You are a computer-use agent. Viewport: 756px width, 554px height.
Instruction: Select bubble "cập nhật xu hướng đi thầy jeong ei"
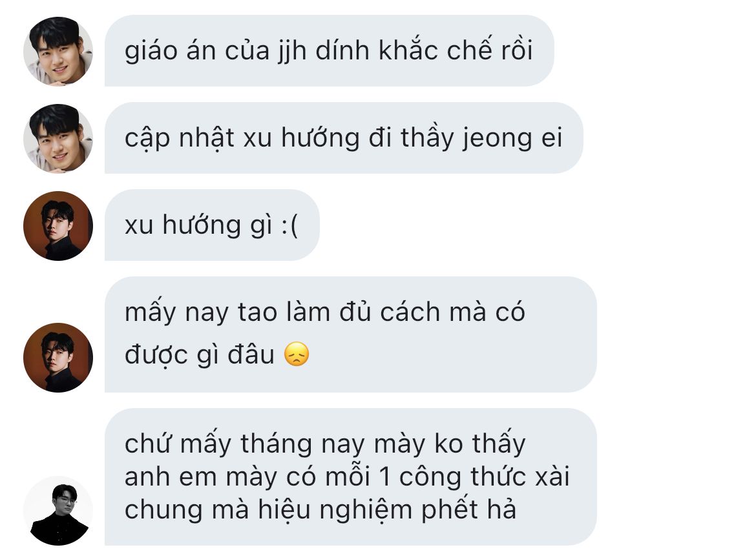pos(344,138)
